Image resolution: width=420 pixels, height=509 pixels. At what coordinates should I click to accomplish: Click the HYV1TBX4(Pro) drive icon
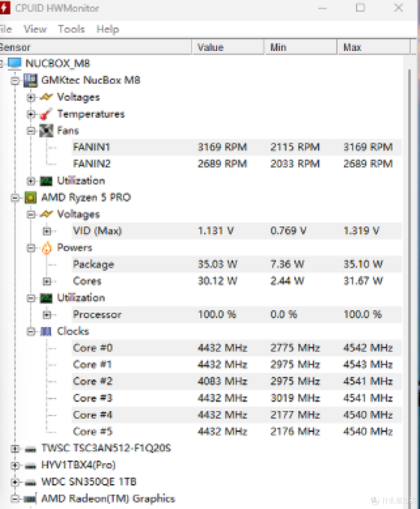(30, 466)
